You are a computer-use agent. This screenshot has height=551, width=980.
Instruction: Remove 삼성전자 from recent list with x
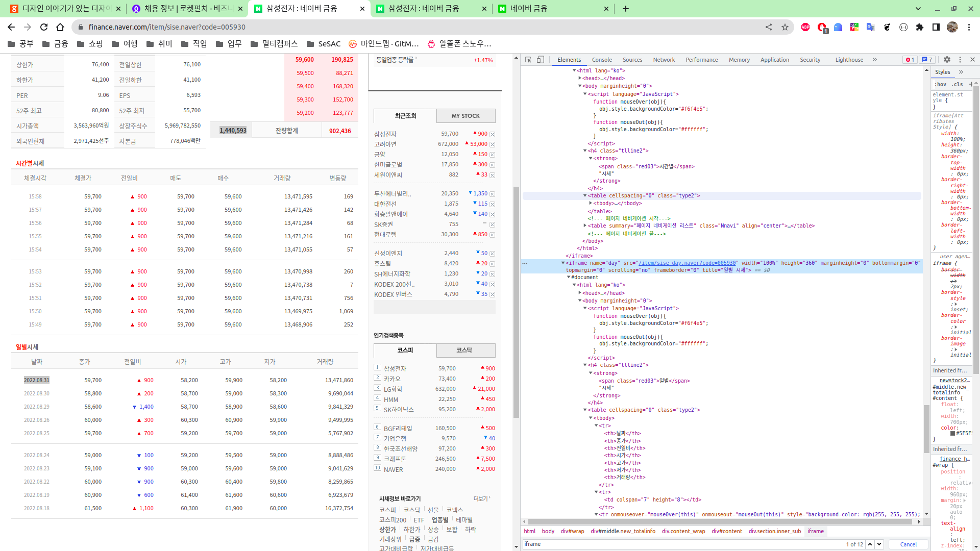(x=492, y=134)
